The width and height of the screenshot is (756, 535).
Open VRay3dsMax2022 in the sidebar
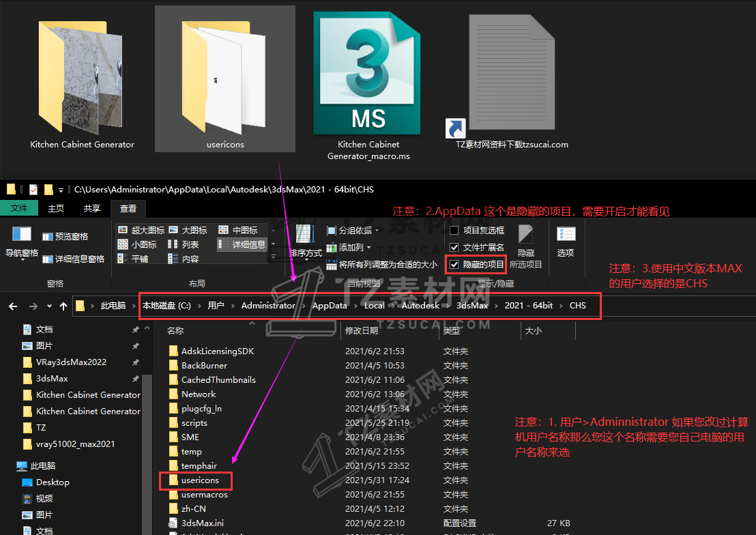(71, 362)
